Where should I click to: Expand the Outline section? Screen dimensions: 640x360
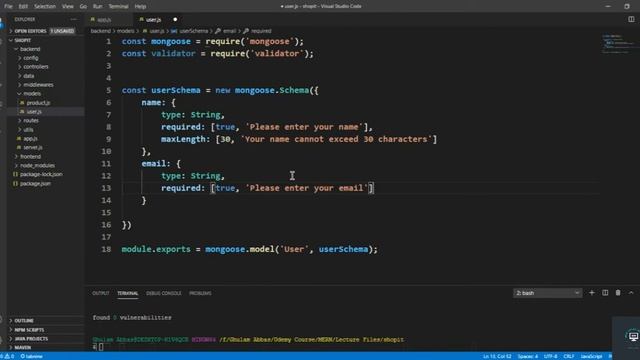click(x=46, y=321)
